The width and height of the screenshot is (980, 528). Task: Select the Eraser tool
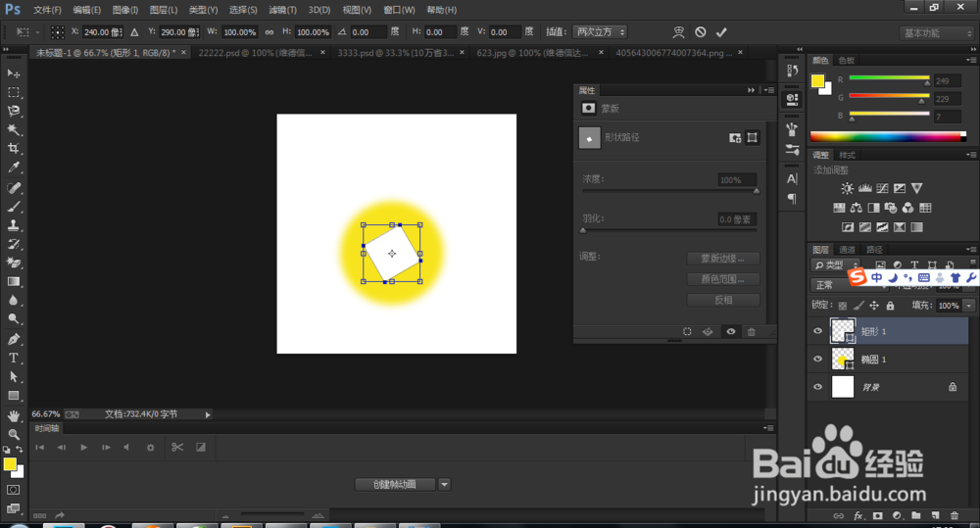tap(13, 263)
